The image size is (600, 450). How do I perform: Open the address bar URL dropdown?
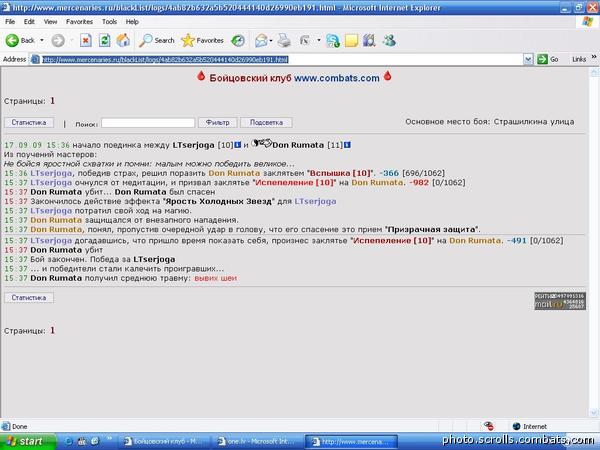(x=528, y=59)
